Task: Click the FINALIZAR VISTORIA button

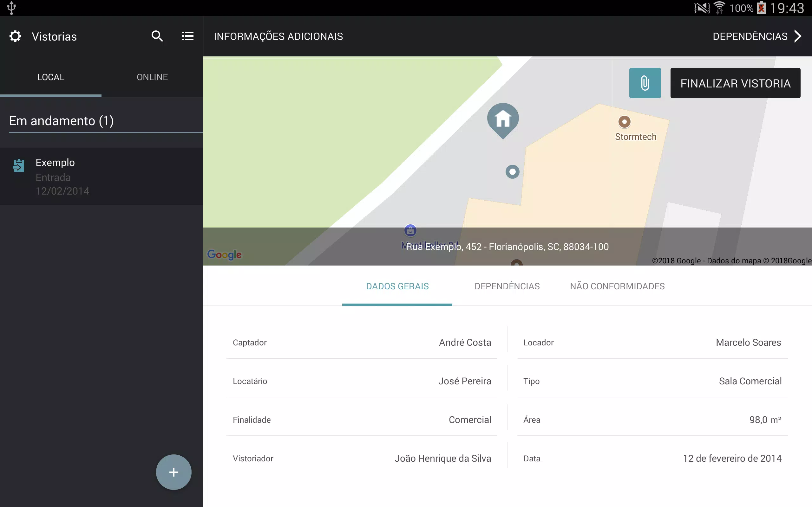Action: (735, 83)
